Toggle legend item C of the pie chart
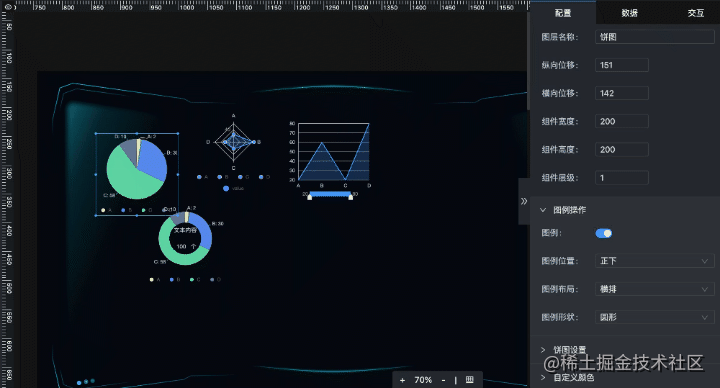720x388 pixels. [147, 210]
